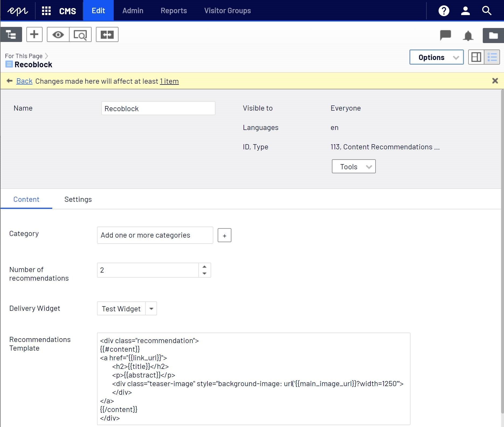Toggle the assets folder pane

[x=493, y=35]
